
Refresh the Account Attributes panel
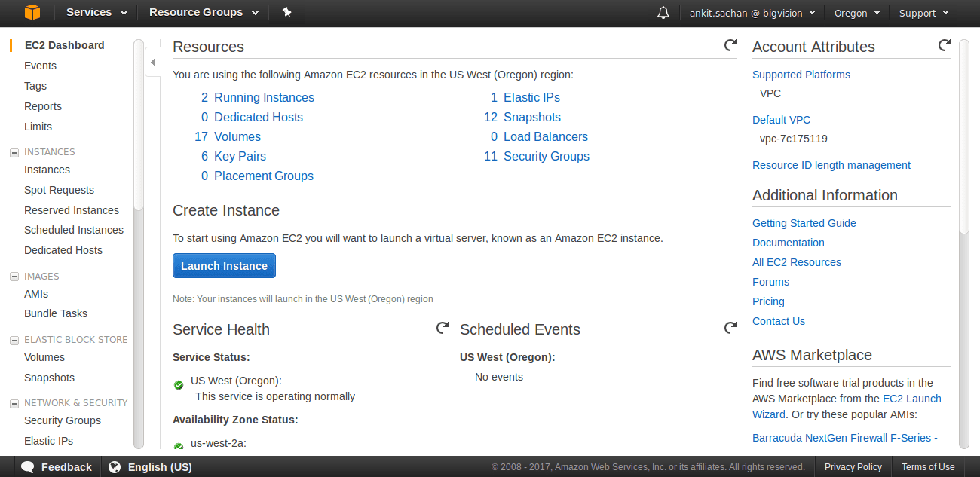coord(944,45)
